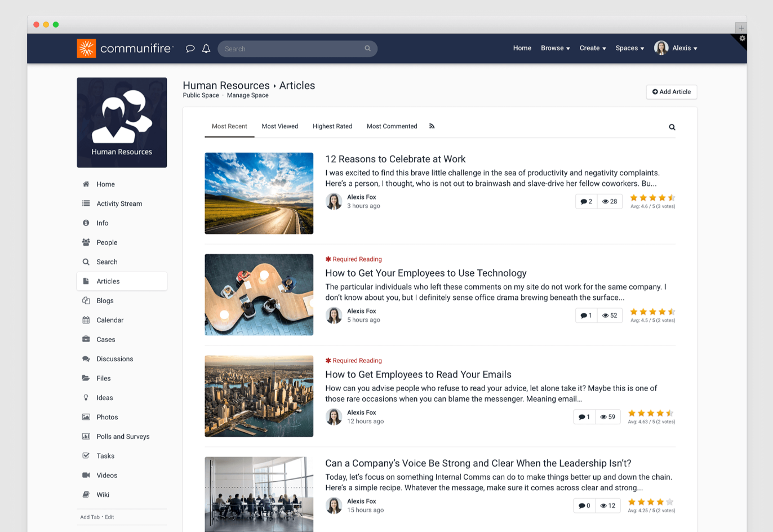
Task: Open the Create dropdown
Action: click(x=592, y=48)
